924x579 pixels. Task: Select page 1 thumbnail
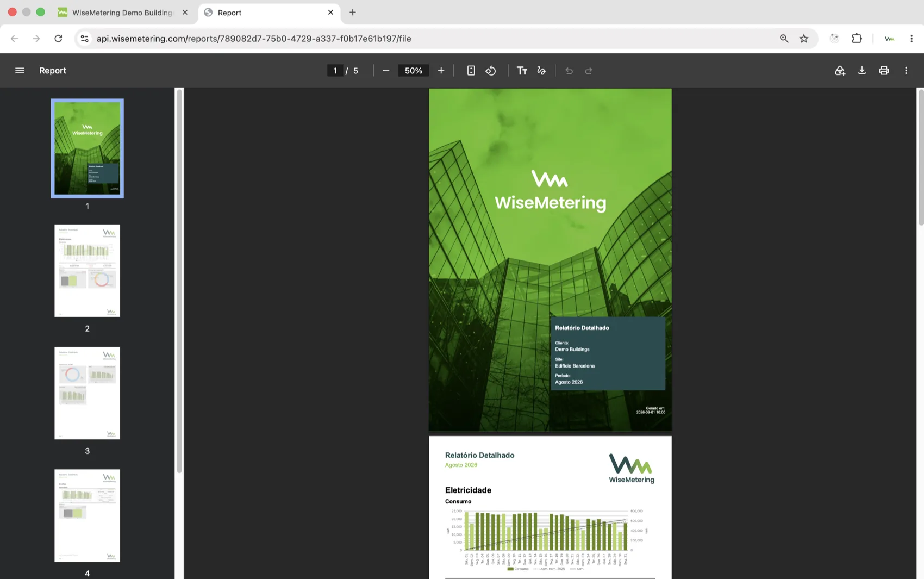click(87, 148)
